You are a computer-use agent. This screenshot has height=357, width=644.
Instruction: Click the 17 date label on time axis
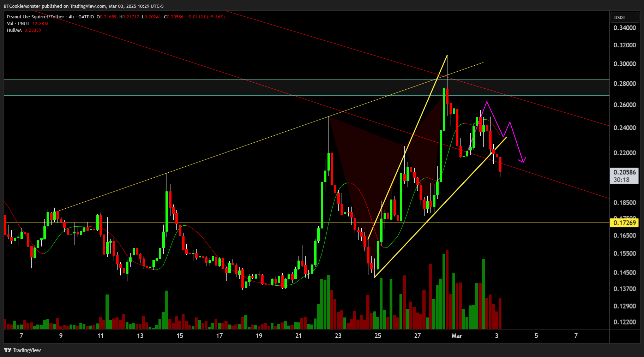219,335
